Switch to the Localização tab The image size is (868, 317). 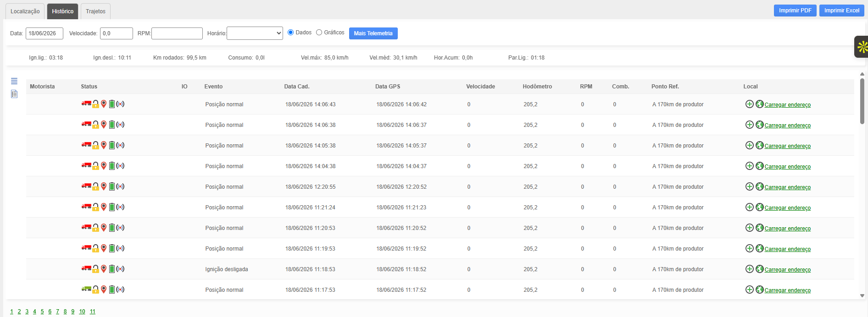pos(25,11)
